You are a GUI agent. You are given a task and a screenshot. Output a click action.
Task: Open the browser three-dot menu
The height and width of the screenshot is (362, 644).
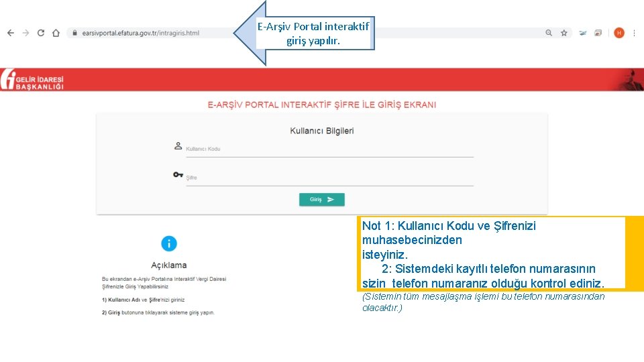[634, 33]
